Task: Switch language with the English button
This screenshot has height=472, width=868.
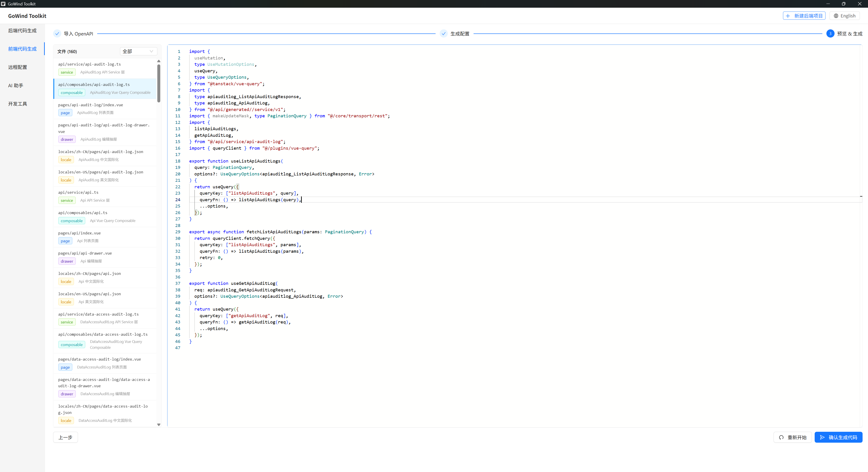Action: pos(844,16)
